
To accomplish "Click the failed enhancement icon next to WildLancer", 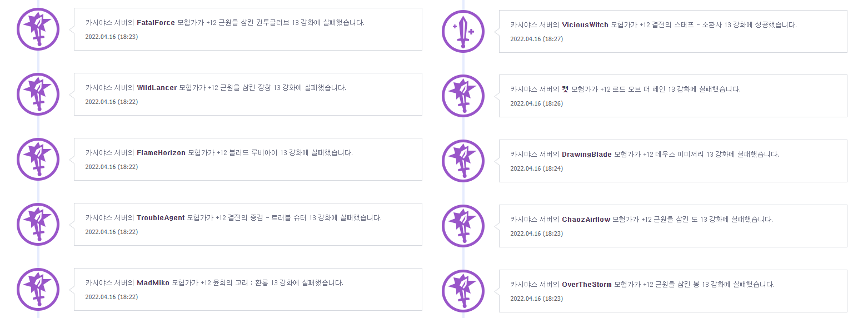I will [38, 95].
